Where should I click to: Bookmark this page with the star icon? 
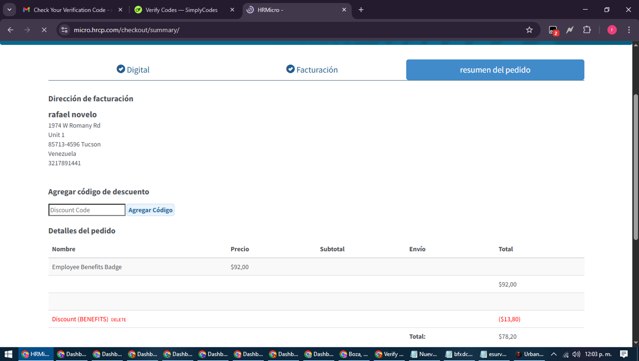point(529,30)
